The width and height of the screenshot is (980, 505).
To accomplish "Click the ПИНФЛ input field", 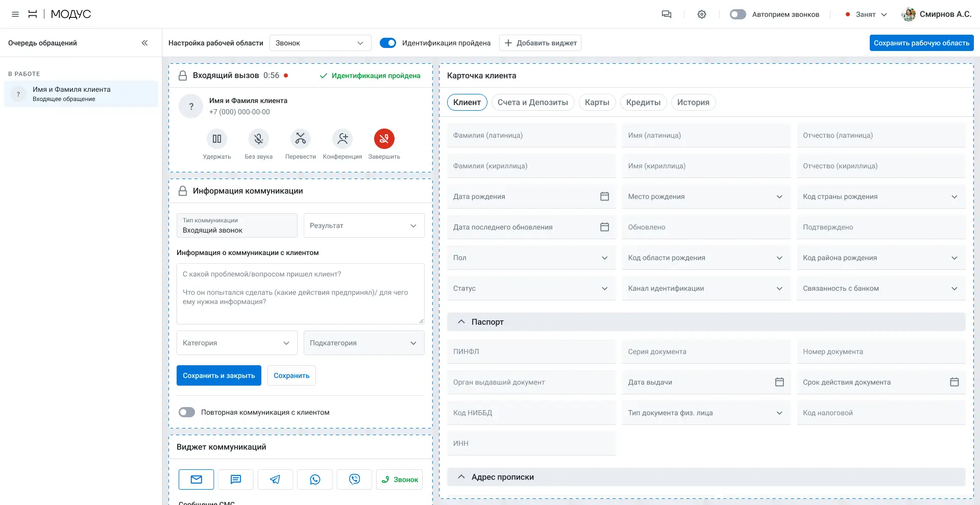I will [x=531, y=351].
